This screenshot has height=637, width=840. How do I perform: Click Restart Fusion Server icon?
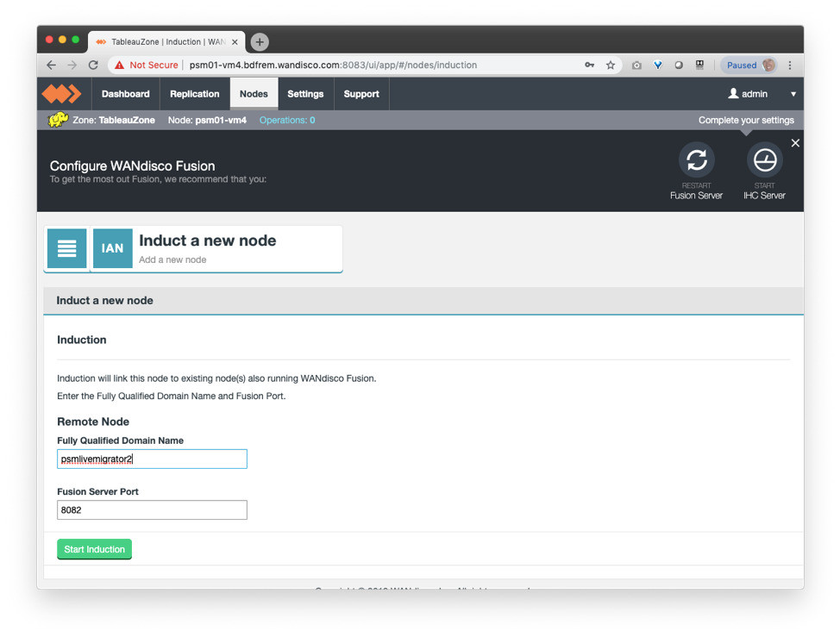[x=696, y=160]
